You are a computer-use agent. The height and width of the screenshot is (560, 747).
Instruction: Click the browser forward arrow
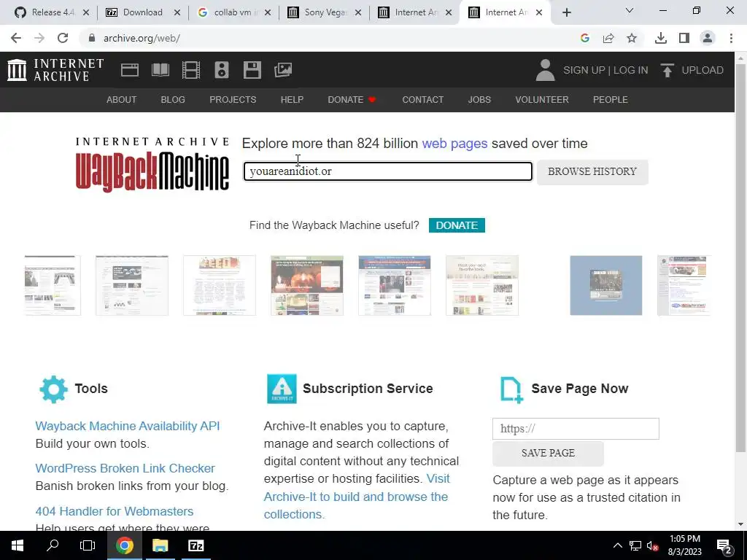pyautogui.click(x=39, y=38)
